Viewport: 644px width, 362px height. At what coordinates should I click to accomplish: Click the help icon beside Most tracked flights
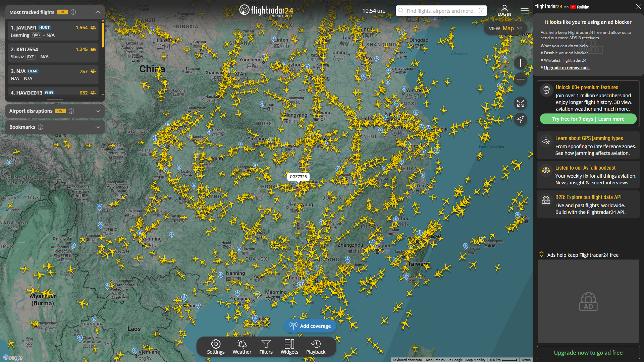(x=73, y=12)
